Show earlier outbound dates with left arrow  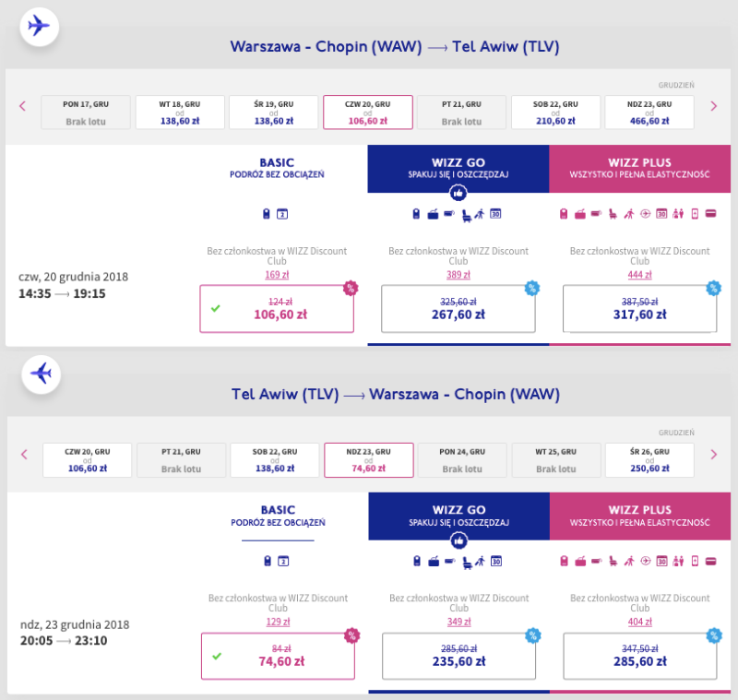(x=22, y=106)
